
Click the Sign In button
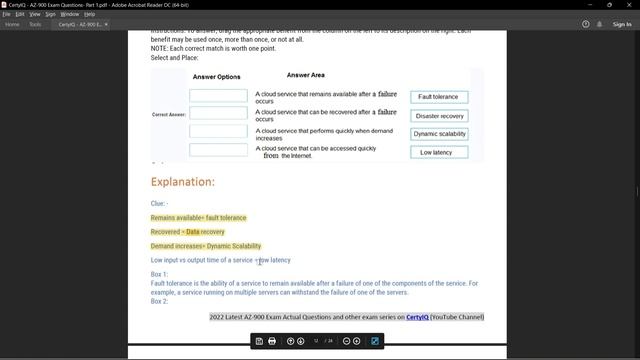[622, 24]
